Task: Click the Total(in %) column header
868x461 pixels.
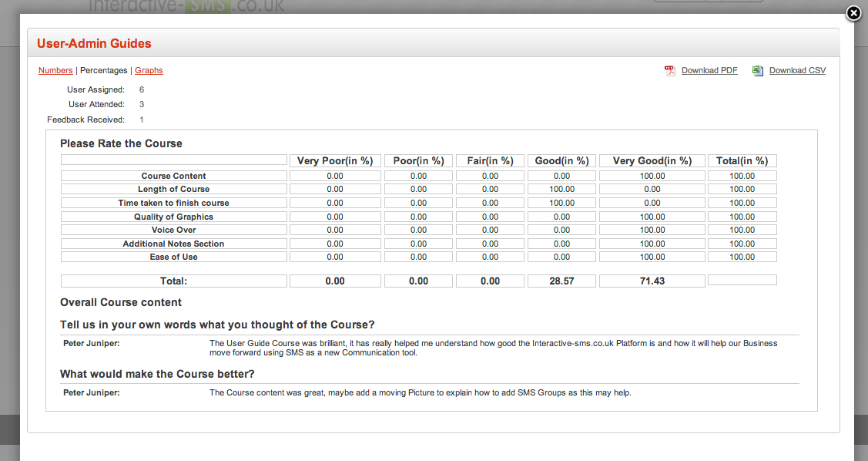Action: 742,160
